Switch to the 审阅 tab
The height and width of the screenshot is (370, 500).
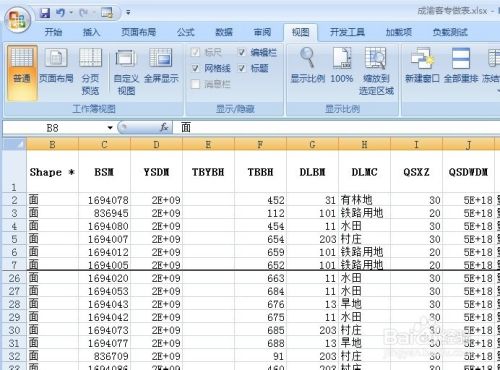[262, 32]
